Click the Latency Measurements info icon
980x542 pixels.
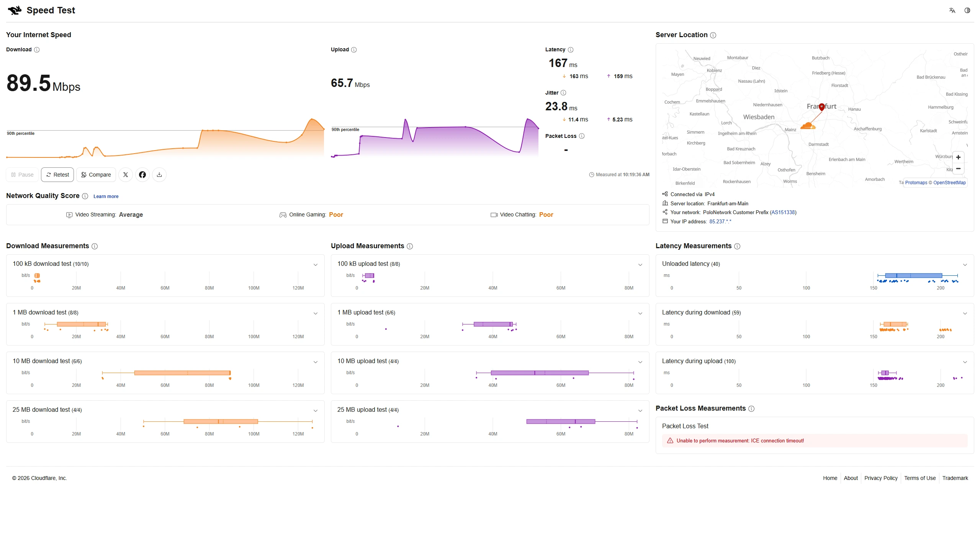pyautogui.click(x=737, y=246)
